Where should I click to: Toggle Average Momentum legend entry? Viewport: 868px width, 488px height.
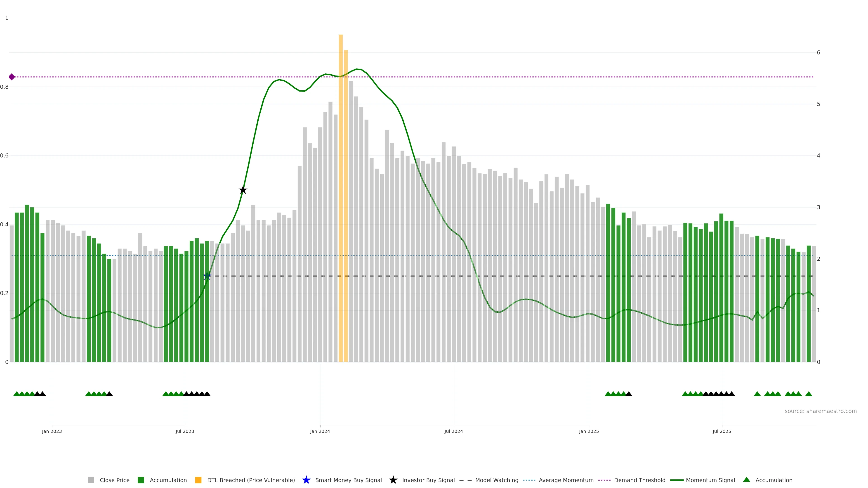(x=566, y=480)
